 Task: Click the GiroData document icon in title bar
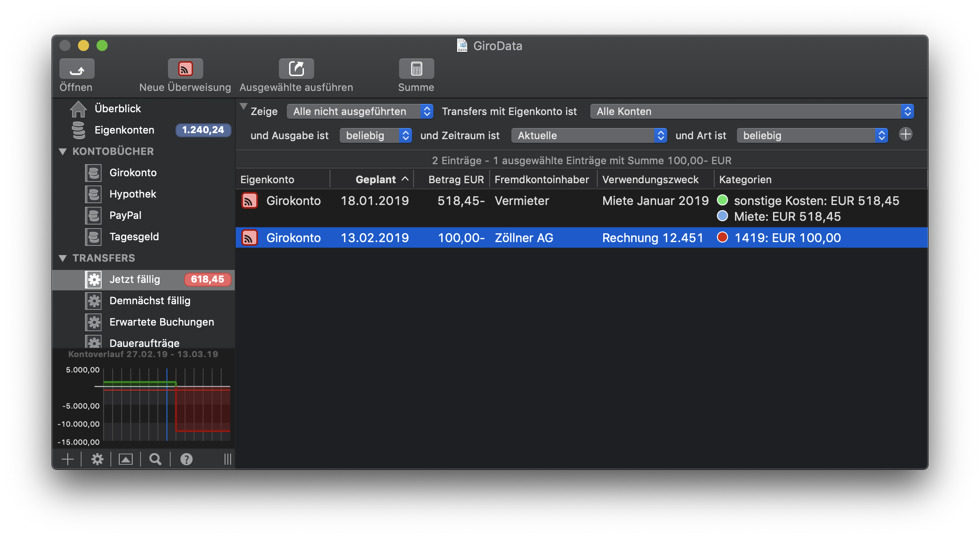click(462, 45)
